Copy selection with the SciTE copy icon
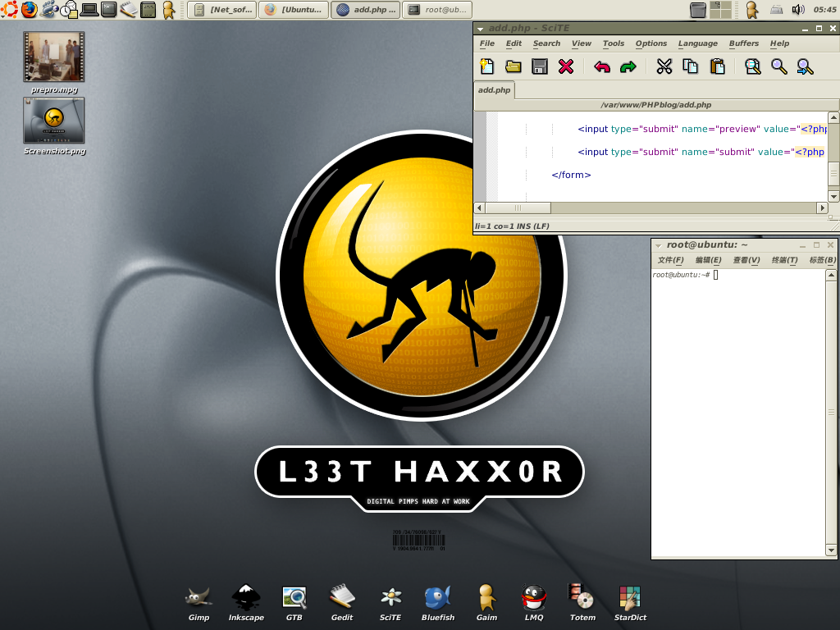 [691, 66]
